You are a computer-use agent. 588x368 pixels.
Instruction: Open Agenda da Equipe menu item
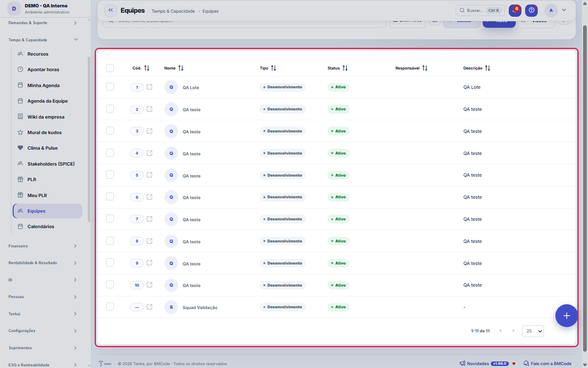pyautogui.click(x=48, y=101)
